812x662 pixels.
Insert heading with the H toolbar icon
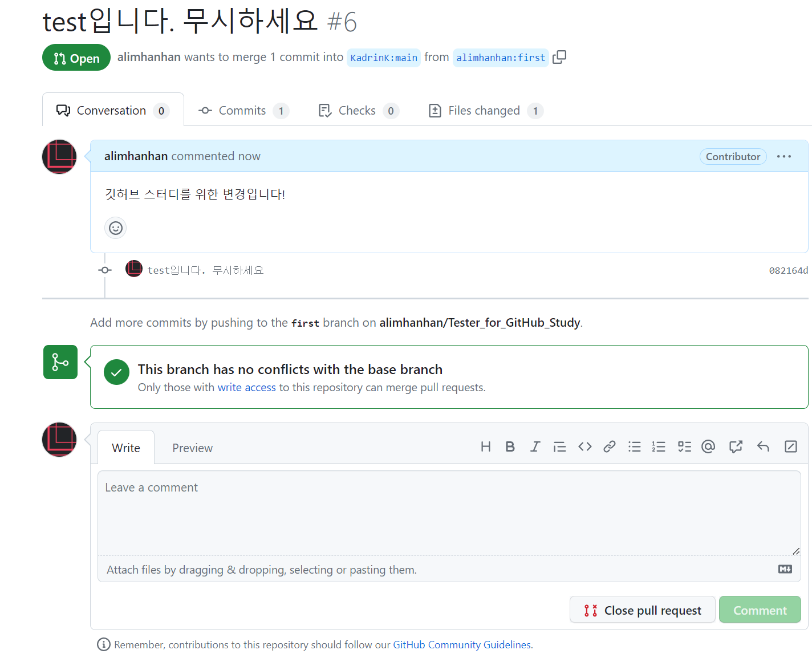(x=486, y=446)
